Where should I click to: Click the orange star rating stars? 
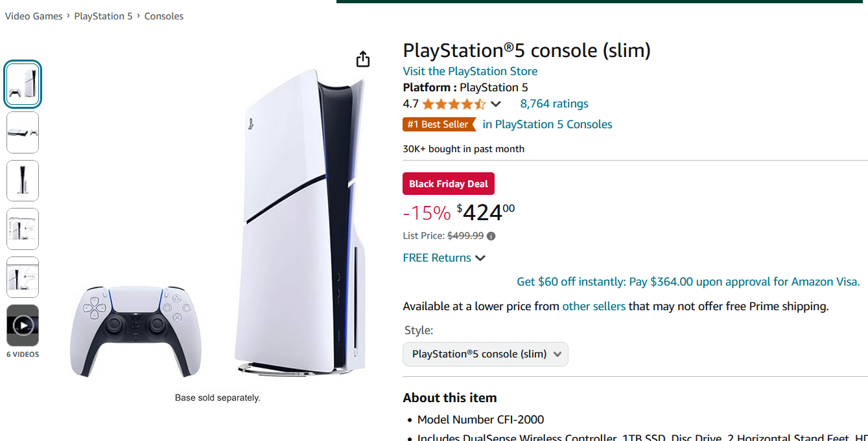pos(452,104)
